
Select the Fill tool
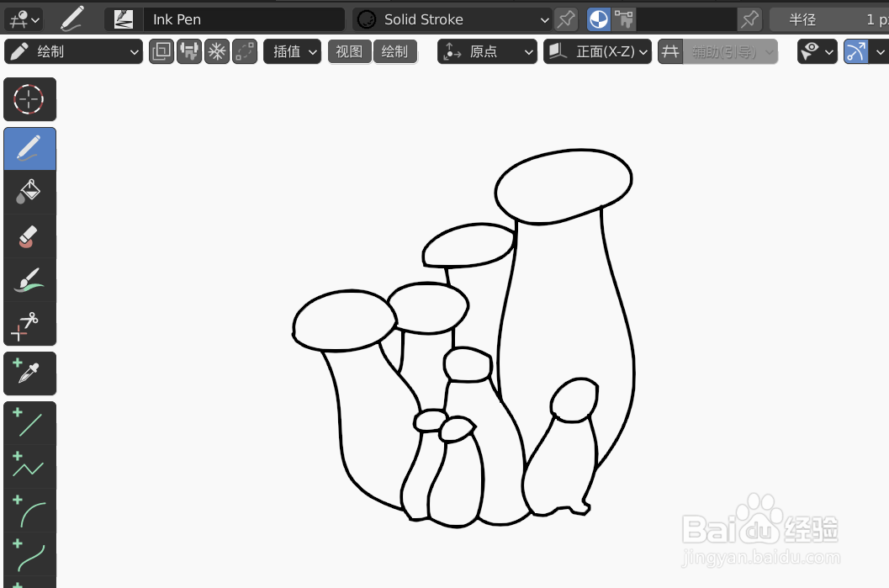point(29,192)
